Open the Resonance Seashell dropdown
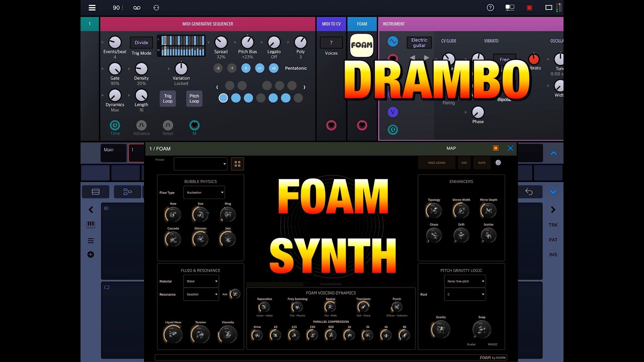This screenshot has width=644, height=362. 201,295
